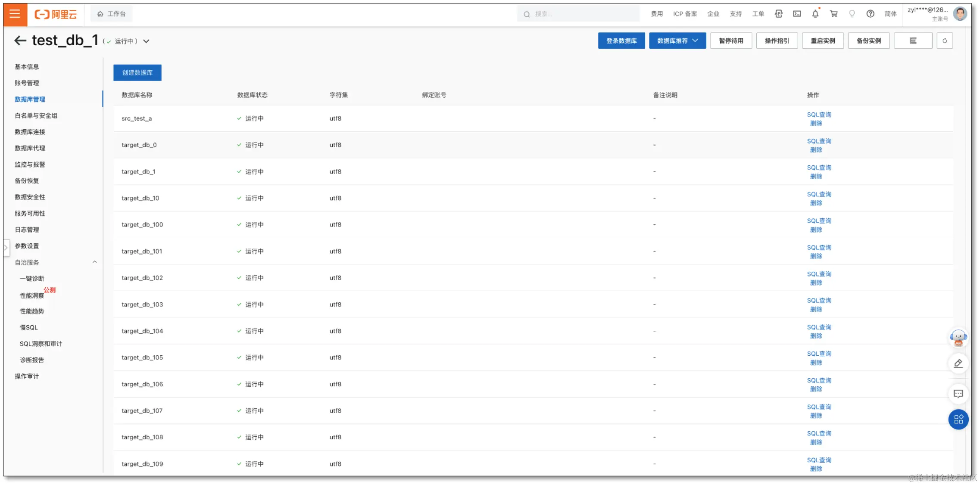Viewport: 980px width, 485px height.
Task: Click the 创建数据库 button
Action: pyautogui.click(x=137, y=73)
